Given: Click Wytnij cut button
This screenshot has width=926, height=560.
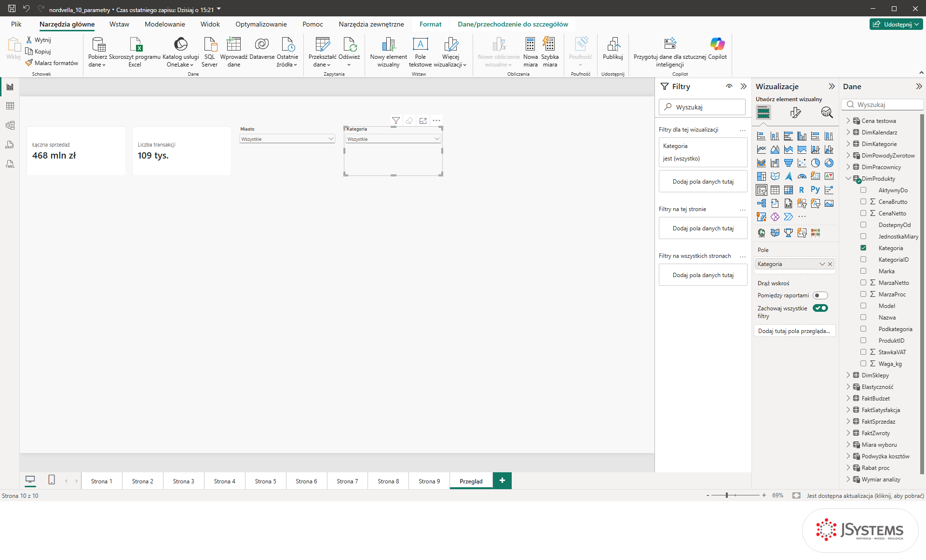Looking at the screenshot, I should point(39,40).
